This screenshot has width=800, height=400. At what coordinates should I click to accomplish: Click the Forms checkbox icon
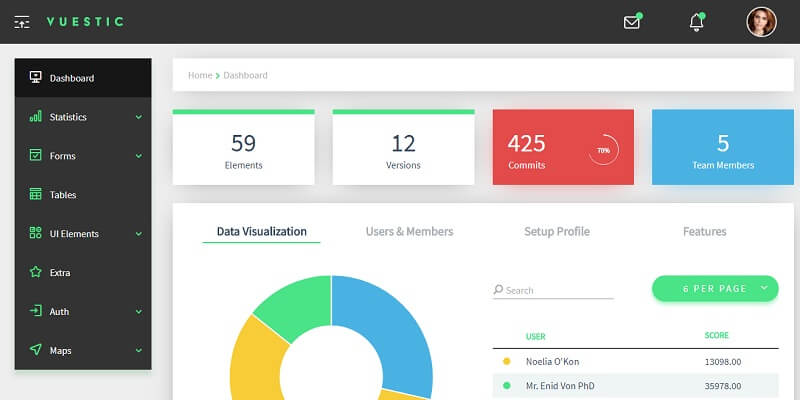[x=35, y=155]
